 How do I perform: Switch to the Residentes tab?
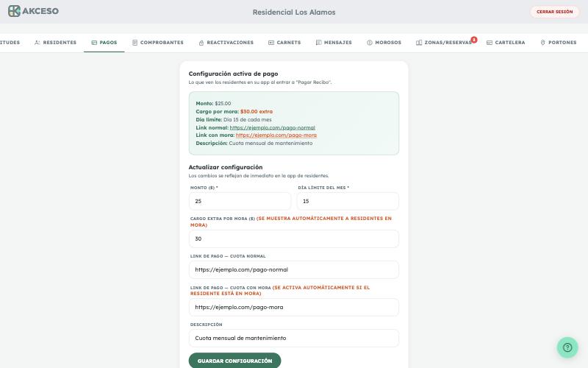click(56, 43)
